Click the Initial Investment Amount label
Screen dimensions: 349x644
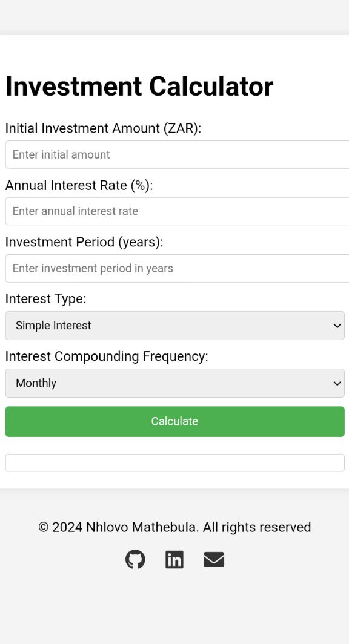(x=104, y=128)
